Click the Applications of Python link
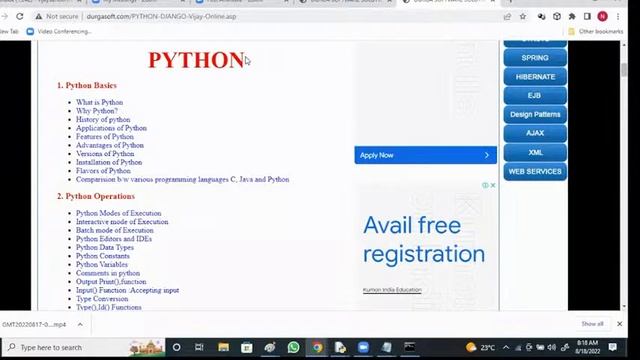 [x=111, y=128]
